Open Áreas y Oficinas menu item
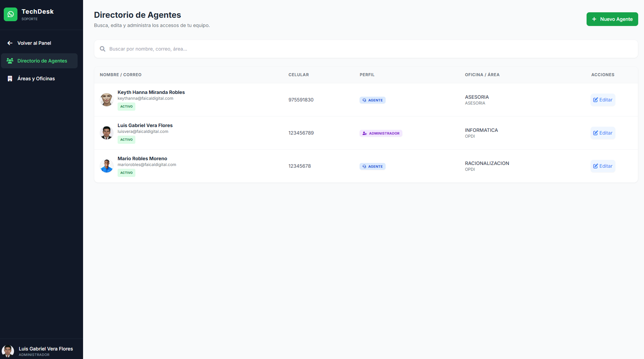This screenshot has height=359, width=644. (36, 79)
